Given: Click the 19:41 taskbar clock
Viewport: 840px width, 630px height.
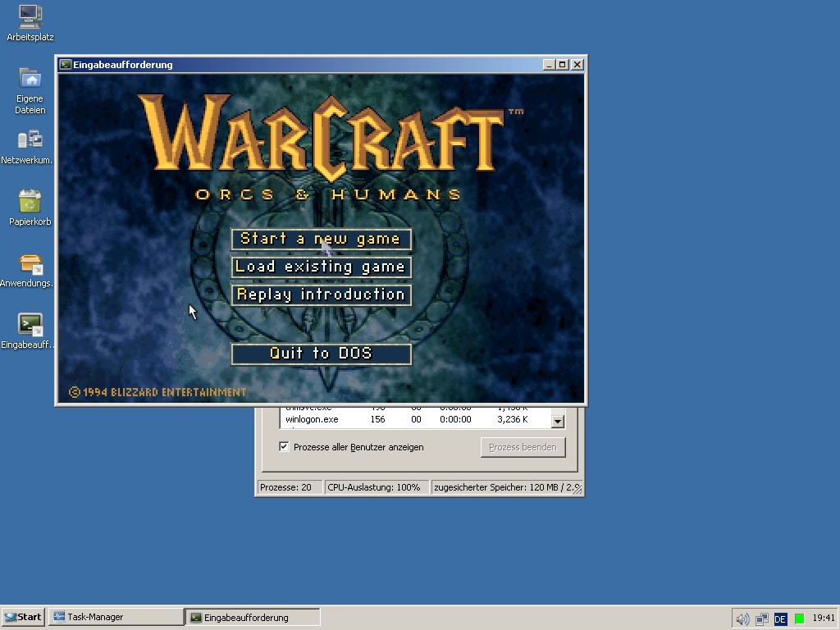Looking at the screenshot, I should pos(824,619).
